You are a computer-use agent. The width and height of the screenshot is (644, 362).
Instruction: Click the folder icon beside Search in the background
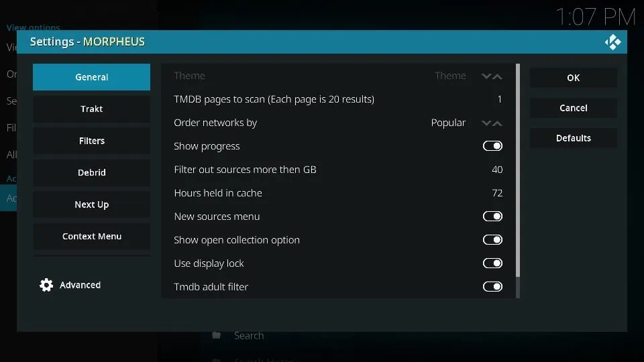[217, 335]
